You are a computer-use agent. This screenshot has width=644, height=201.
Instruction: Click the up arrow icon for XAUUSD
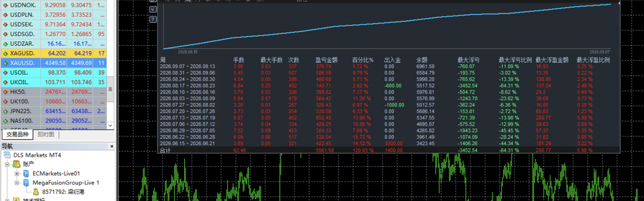pos(5,63)
